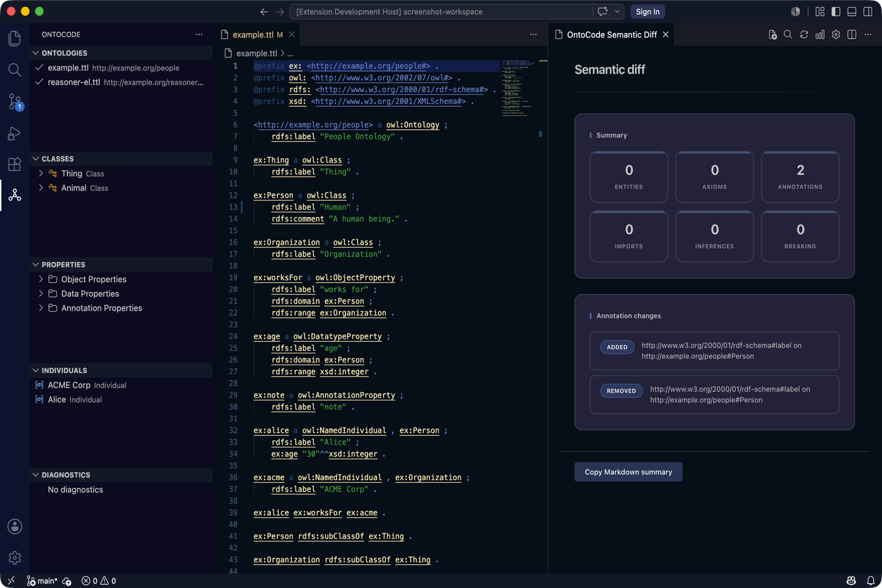The image size is (882, 588).
Task: Go back using the navigation arrow
Action: point(264,11)
